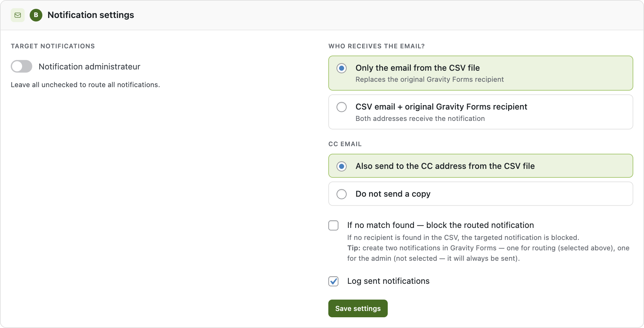Click the envelope mail icon in header
This screenshot has width=644, height=328.
pyautogui.click(x=18, y=15)
